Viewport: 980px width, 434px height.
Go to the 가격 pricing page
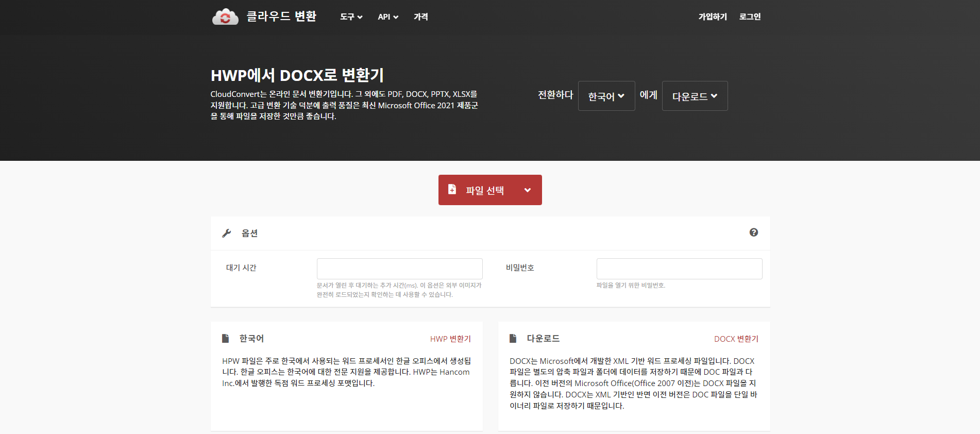click(x=420, y=17)
